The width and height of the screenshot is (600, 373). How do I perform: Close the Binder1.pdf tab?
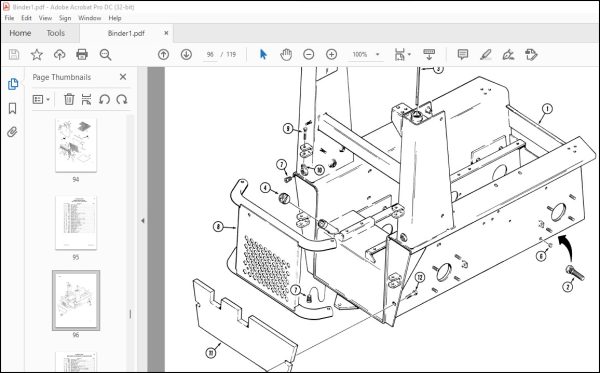click(x=166, y=33)
